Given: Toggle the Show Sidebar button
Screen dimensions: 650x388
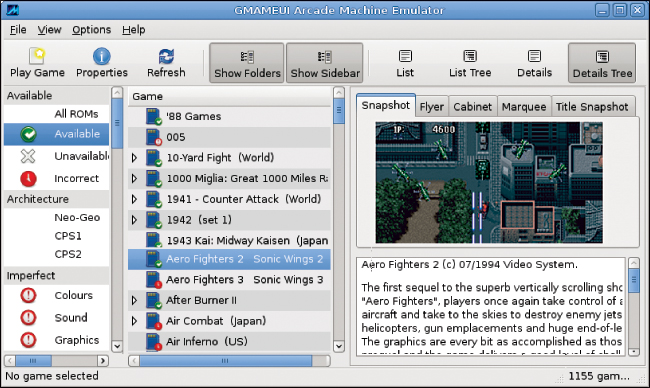Looking at the screenshot, I should 325,63.
